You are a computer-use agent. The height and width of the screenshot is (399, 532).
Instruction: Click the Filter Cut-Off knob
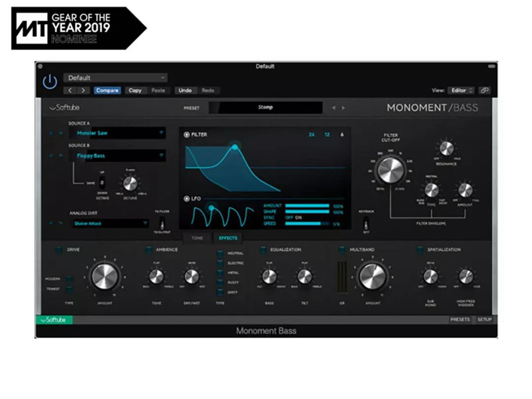click(x=391, y=170)
